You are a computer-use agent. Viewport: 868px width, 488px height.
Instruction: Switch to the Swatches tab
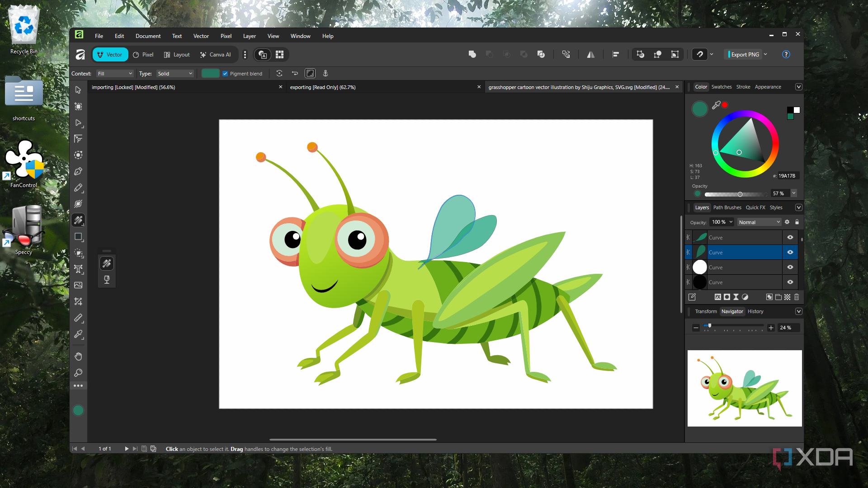pos(721,87)
